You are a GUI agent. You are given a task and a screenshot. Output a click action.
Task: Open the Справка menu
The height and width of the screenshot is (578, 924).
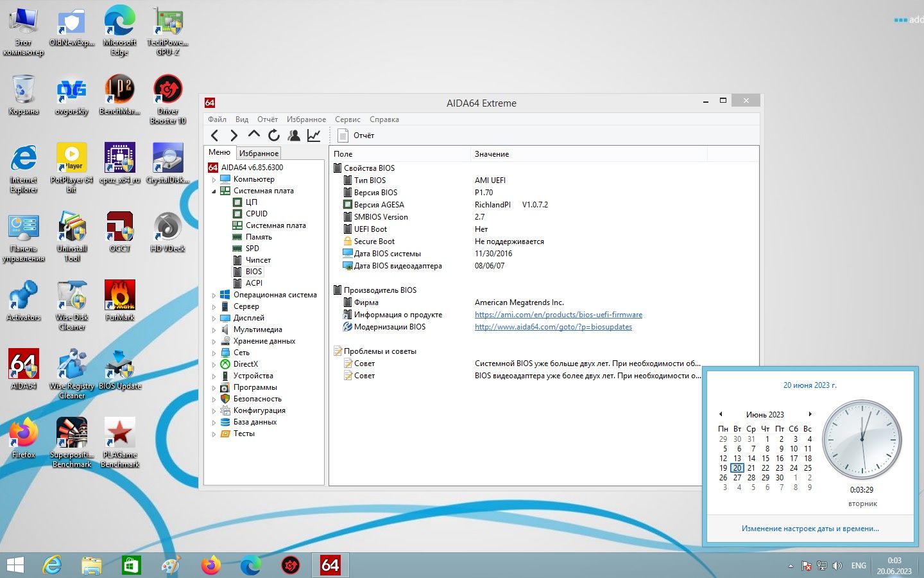pyautogui.click(x=384, y=119)
